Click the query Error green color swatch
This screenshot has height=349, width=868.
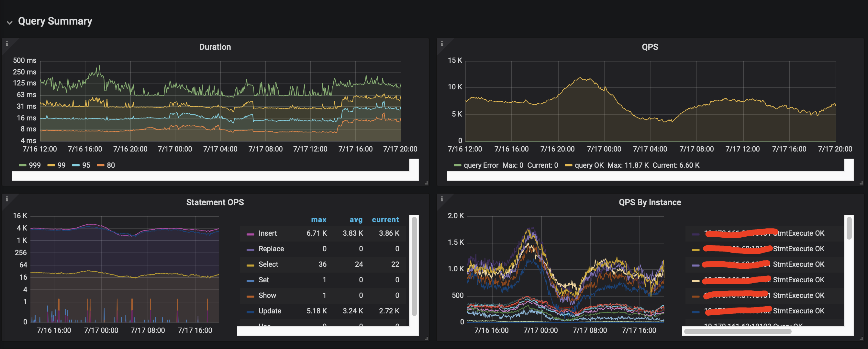click(x=457, y=165)
